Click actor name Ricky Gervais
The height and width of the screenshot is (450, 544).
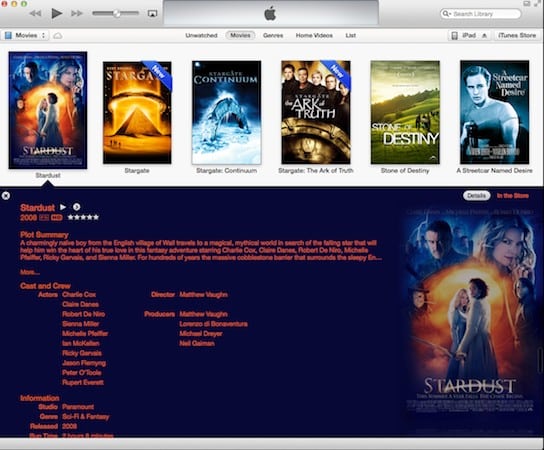tap(82, 353)
